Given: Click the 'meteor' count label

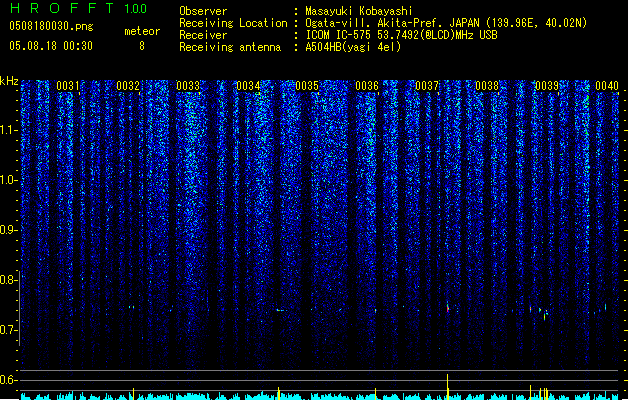Looking at the screenshot, I should coord(142,31).
